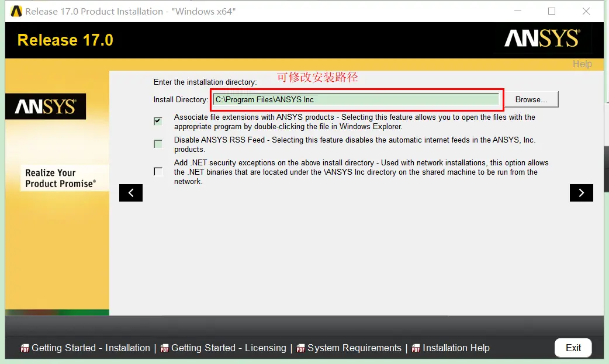
Task: Click the Add .NET security exceptions description text
Action: coord(361,172)
